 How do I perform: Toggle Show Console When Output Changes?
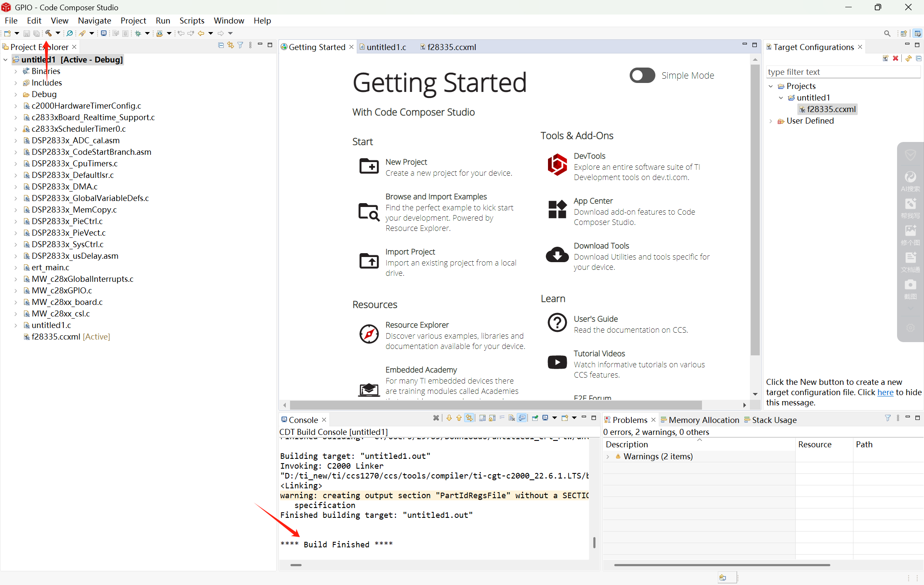[x=522, y=418]
